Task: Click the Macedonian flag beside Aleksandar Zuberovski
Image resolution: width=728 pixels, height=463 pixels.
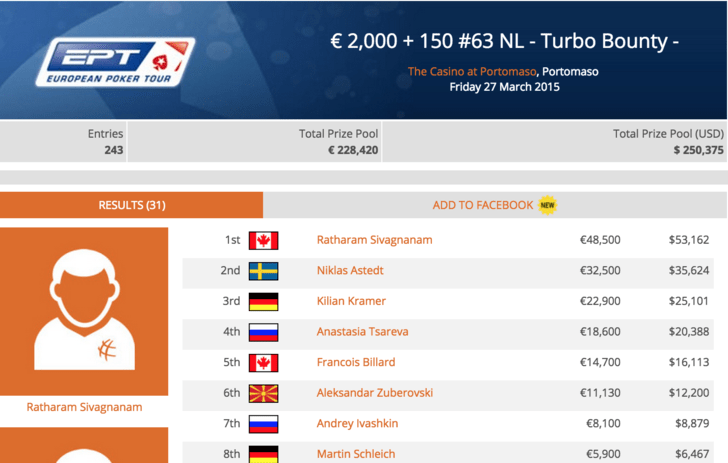Action: 263,394
